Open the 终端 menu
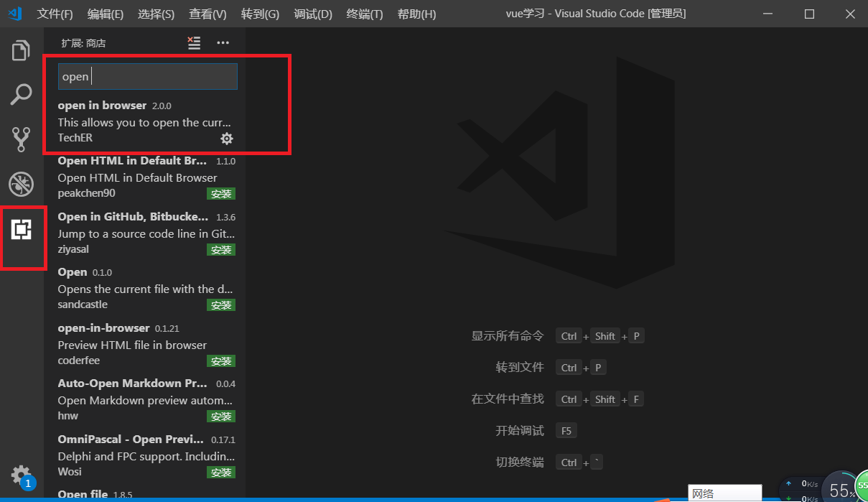The width and height of the screenshot is (868, 502). [364, 13]
